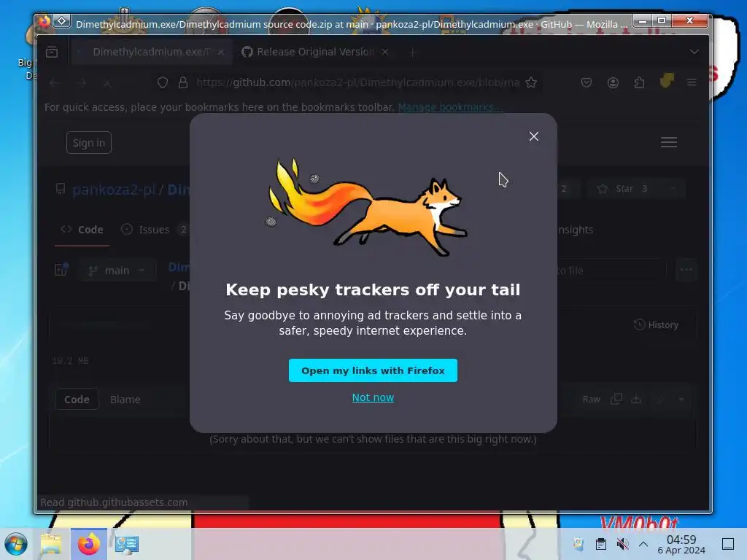Switch to Blame view toggle

pos(125,399)
